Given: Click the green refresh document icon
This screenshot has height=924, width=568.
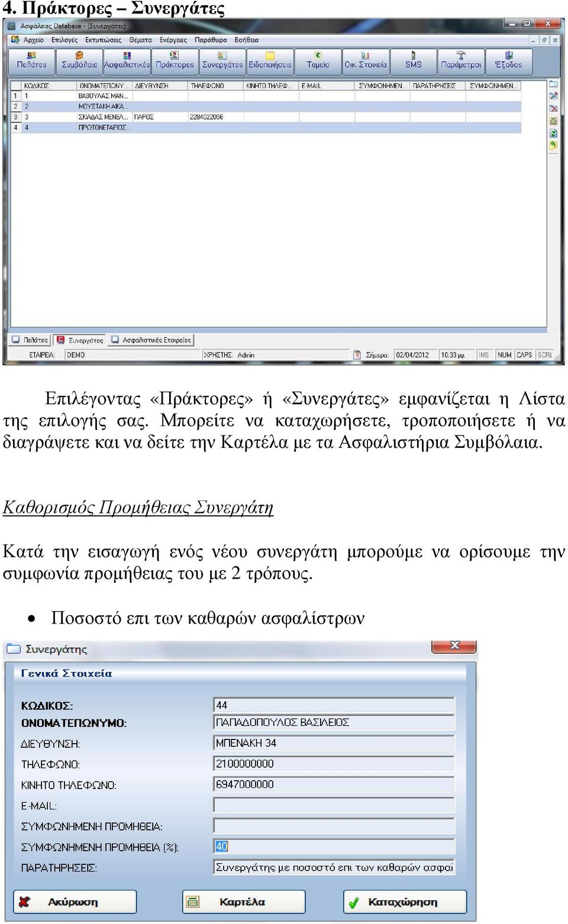Looking at the screenshot, I should [553, 133].
